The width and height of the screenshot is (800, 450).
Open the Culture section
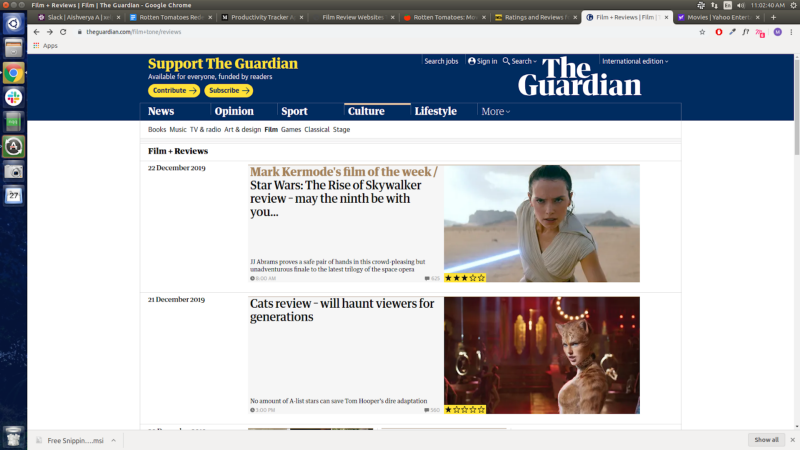pos(366,111)
